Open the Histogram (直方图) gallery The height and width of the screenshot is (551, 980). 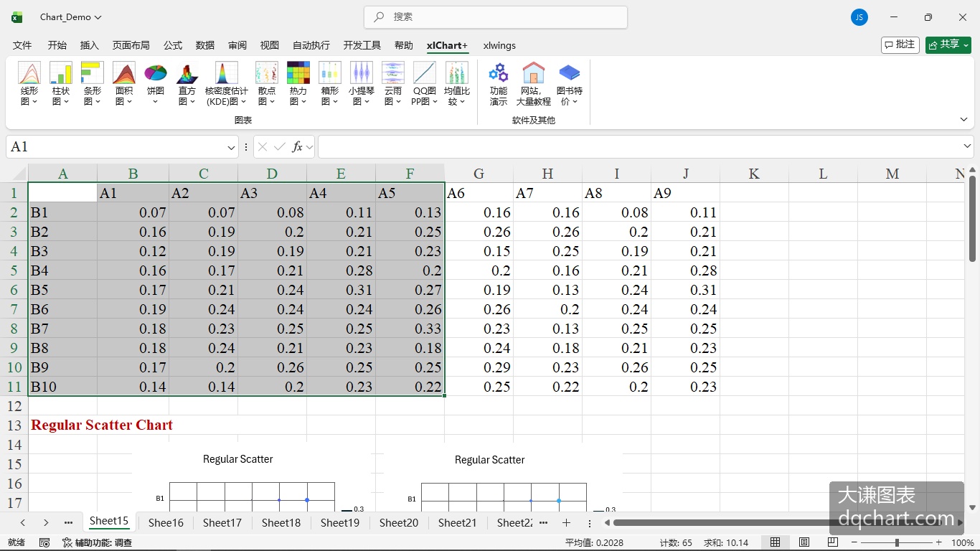pos(187,84)
